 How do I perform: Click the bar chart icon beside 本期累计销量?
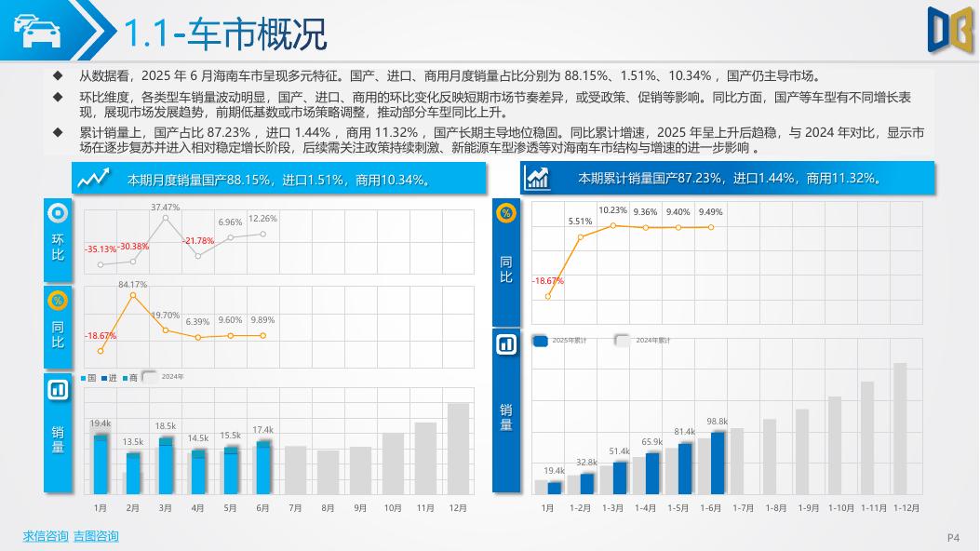537,178
